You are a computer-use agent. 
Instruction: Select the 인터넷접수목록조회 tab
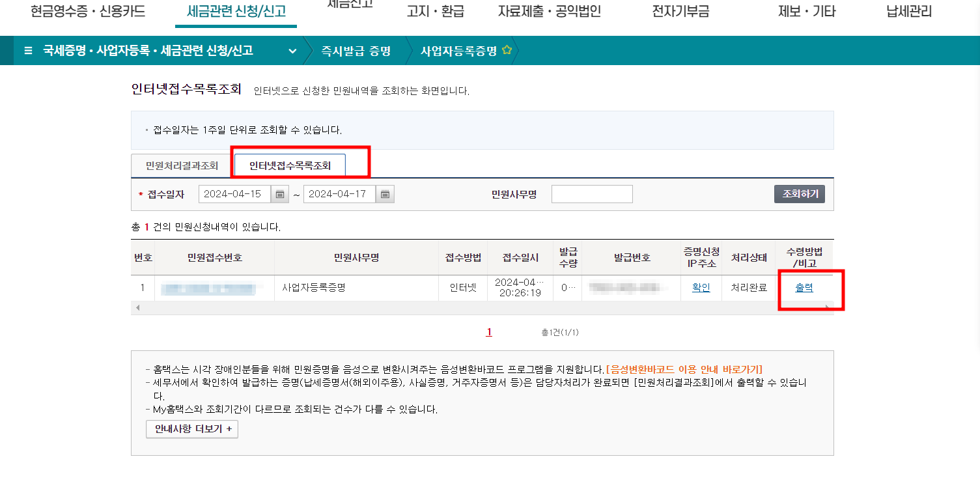pyautogui.click(x=290, y=165)
